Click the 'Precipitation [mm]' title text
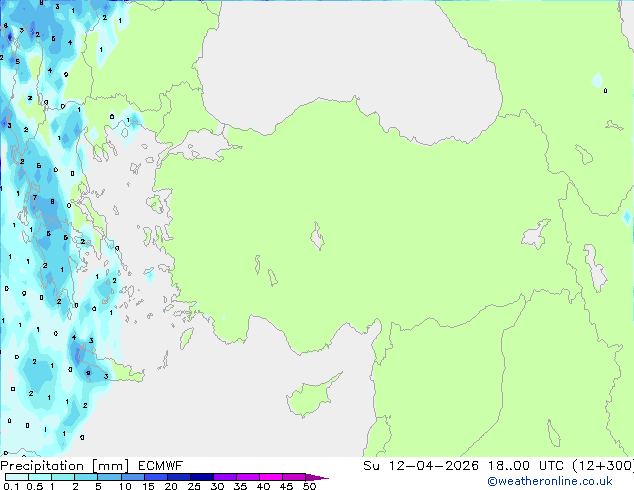634x490 pixels. pos(65,466)
